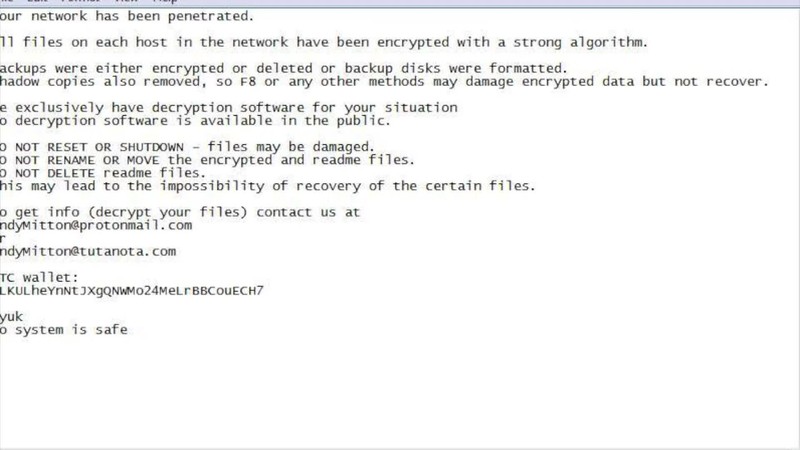This screenshot has height=450, width=800.
Task: Place cursor on the tutanota.com email address
Action: pos(88,252)
